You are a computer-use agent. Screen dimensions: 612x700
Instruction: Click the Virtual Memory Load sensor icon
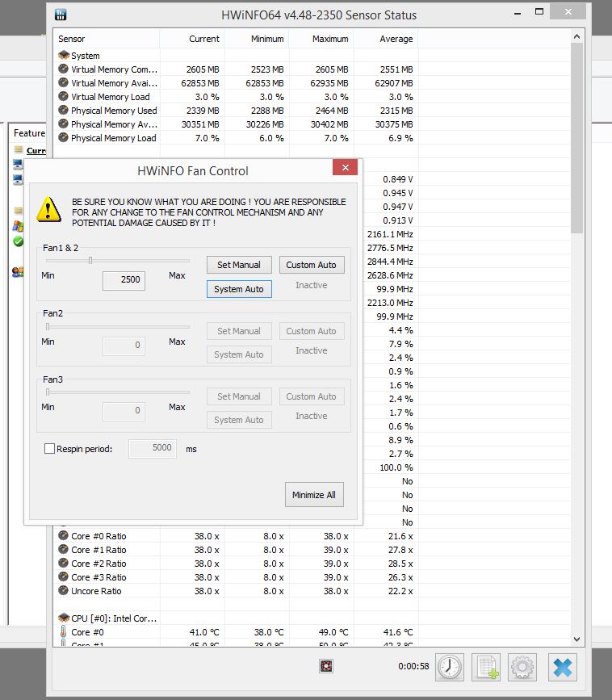[x=64, y=96]
